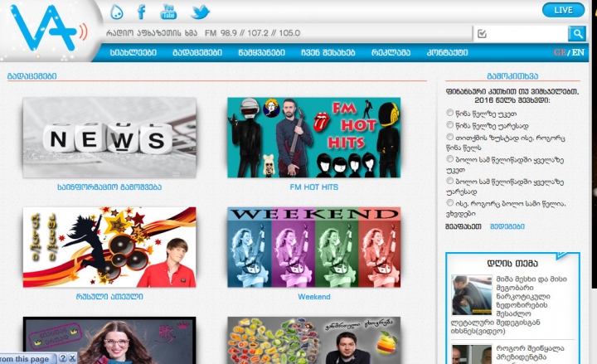
Task: Open the Twitter bird icon
Action: tap(200, 12)
